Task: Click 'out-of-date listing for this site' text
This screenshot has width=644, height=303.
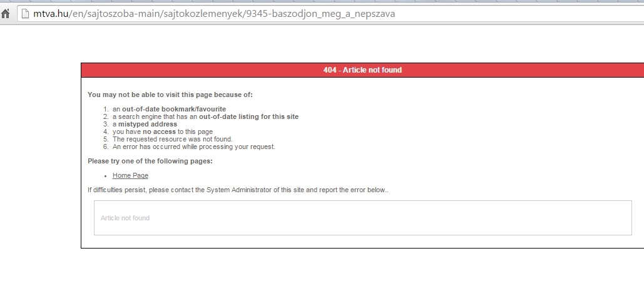Action: 248,116
